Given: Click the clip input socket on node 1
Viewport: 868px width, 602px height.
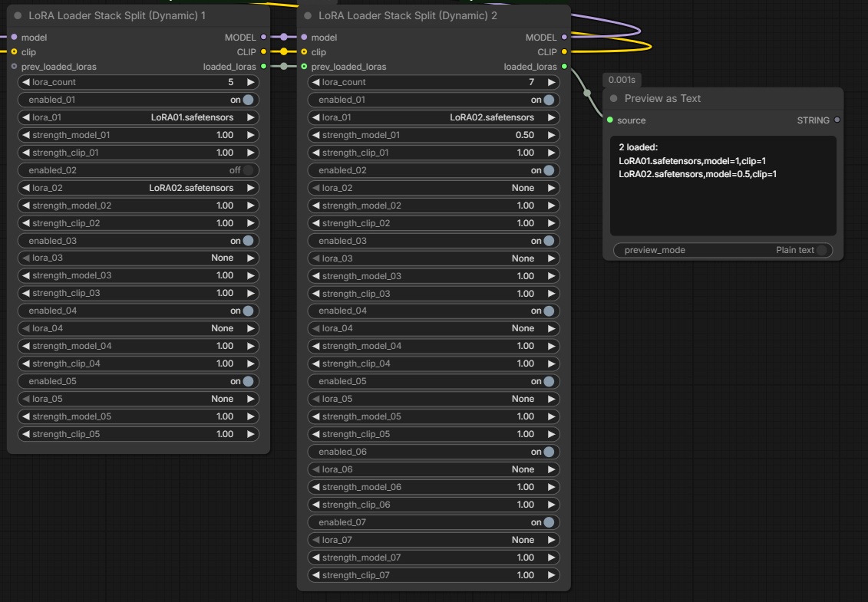Looking at the screenshot, I should 14,51.
